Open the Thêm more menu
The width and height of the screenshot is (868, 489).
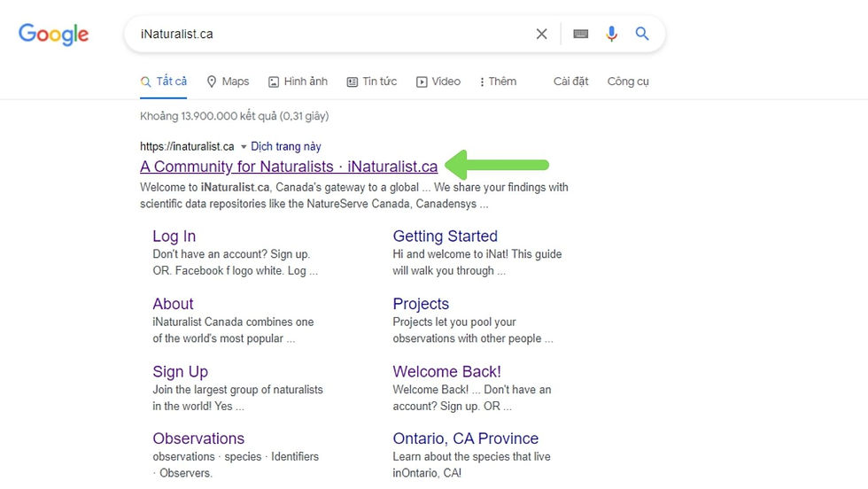[498, 81]
